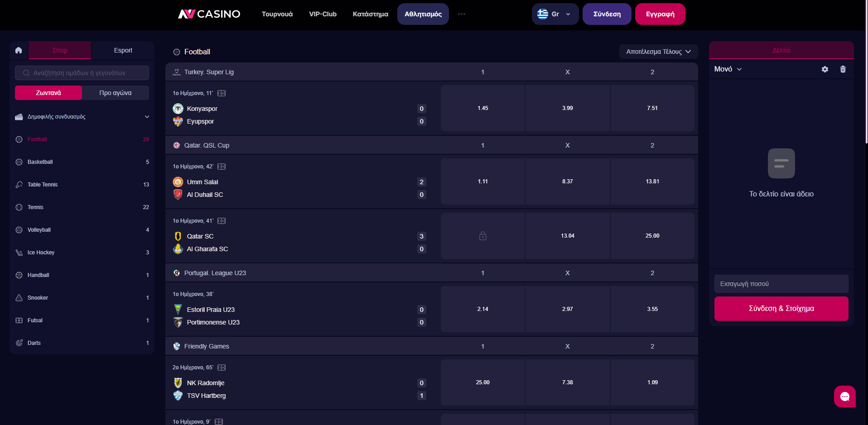Open betslip settings gear icon

point(825,69)
